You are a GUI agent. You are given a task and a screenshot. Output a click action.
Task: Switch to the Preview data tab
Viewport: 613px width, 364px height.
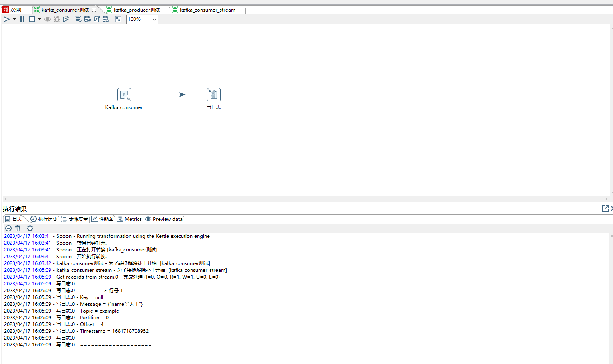click(x=164, y=219)
